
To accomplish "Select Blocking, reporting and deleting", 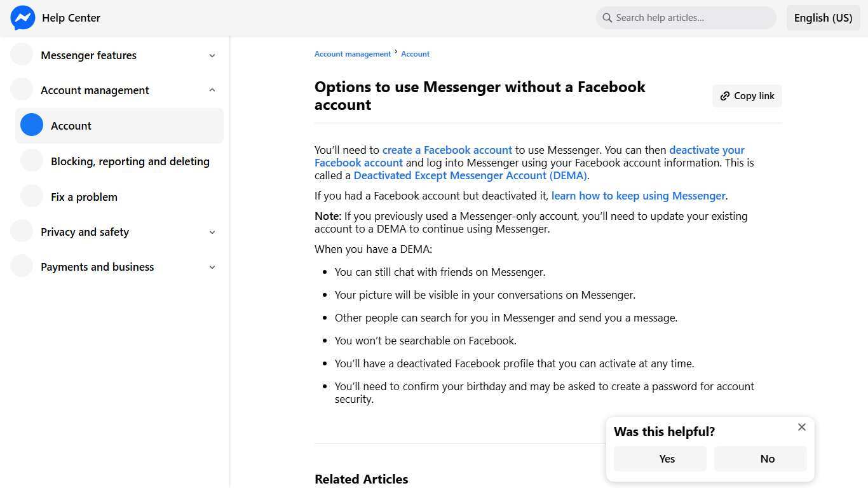I will (130, 161).
